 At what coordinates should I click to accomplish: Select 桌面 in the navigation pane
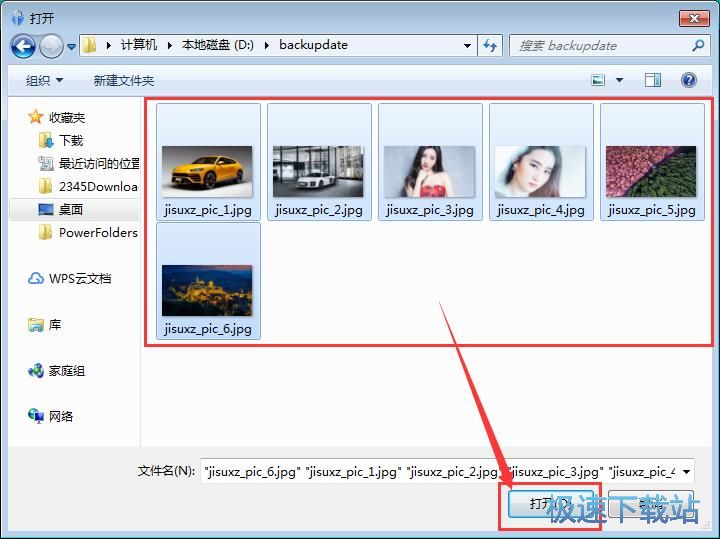(x=71, y=209)
